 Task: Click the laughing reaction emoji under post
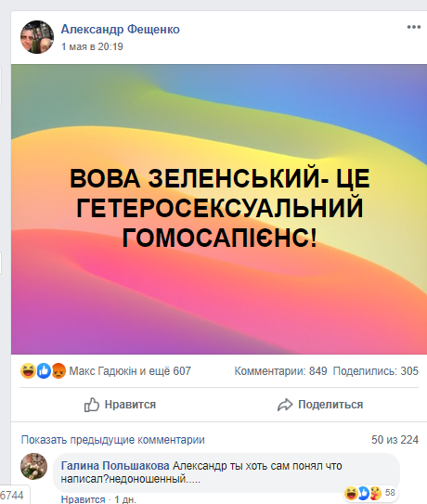(28, 371)
